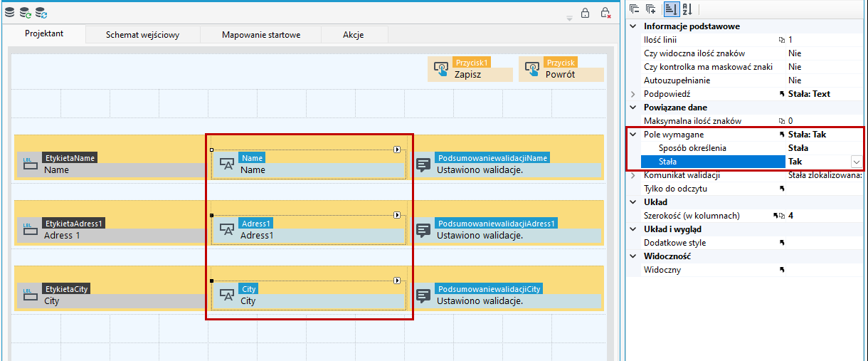Expand all property categories icon
The height and width of the screenshot is (361, 868).
pyautogui.click(x=651, y=9)
